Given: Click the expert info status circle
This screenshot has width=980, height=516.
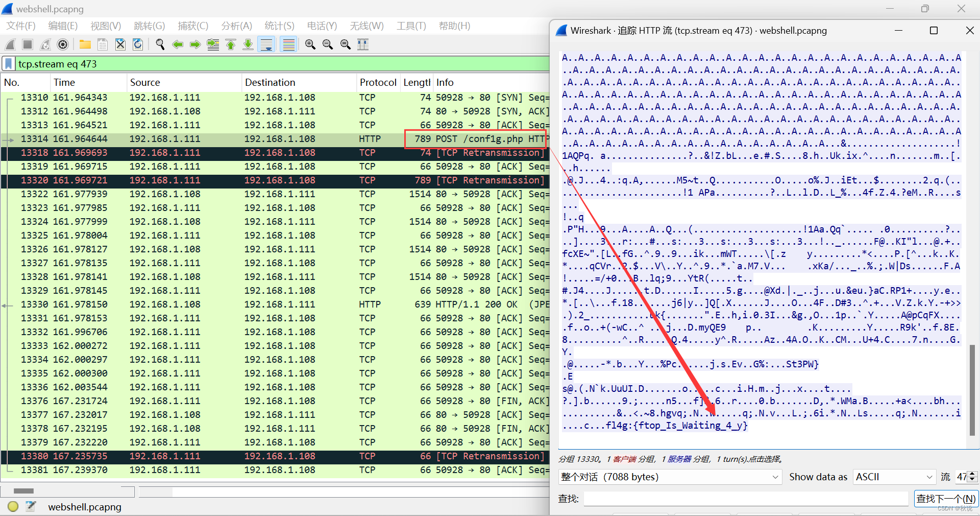Looking at the screenshot, I should pyautogui.click(x=13, y=506).
